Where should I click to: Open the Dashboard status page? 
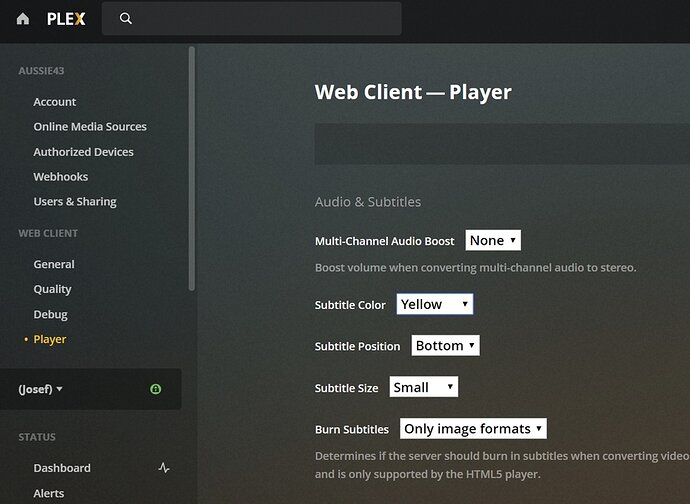pos(62,468)
